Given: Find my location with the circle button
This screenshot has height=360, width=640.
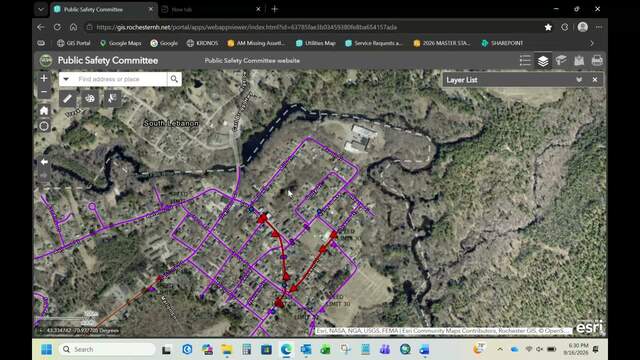Looking at the screenshot, I should click(44, 126).
